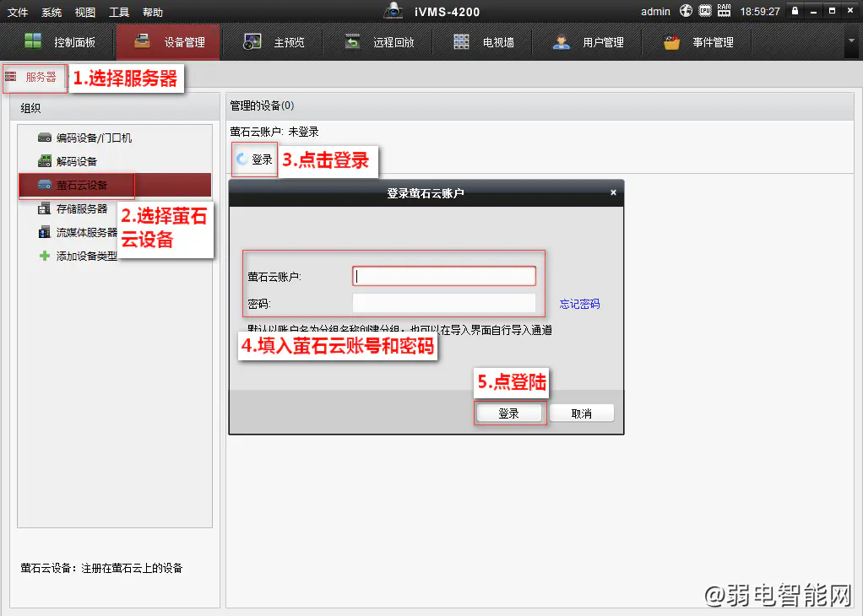This screenshot has height=616, width=863.
Task: Select 流媒体服务器 in the tree
Action: [x=86, y=233]
